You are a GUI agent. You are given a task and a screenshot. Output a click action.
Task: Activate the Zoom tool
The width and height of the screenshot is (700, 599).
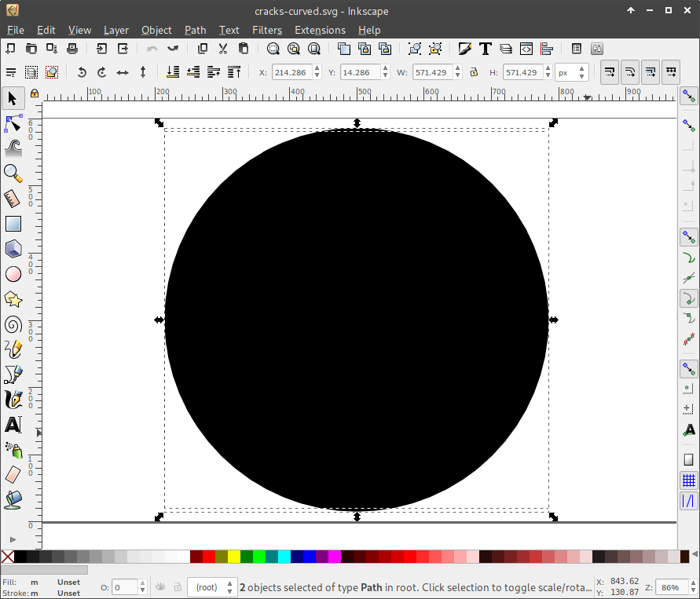coord(13,173)
